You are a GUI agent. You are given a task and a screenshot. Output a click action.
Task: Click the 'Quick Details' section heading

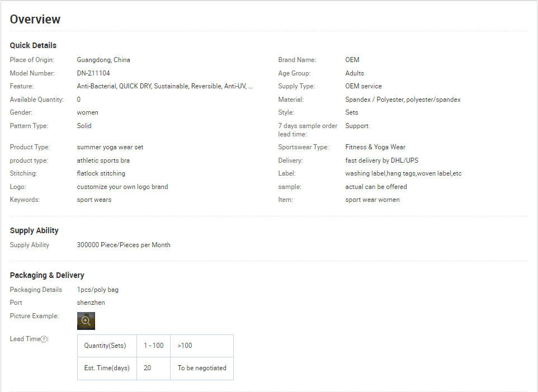coord(33,45)
